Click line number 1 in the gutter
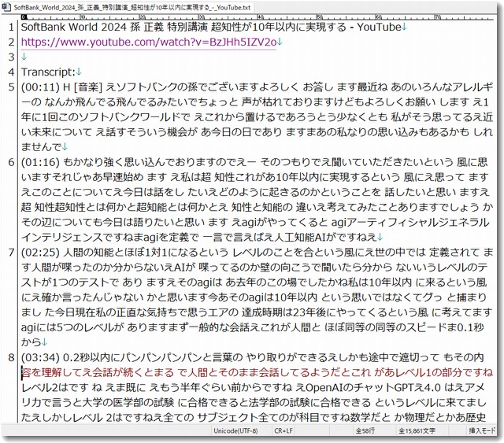 pos(11,28)
